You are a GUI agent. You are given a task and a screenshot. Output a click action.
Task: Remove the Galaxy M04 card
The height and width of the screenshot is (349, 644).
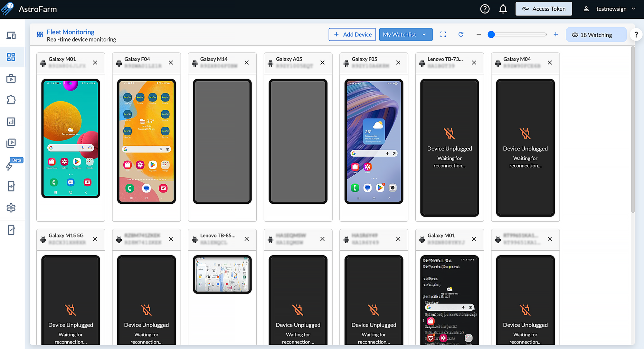pos(550,63)
